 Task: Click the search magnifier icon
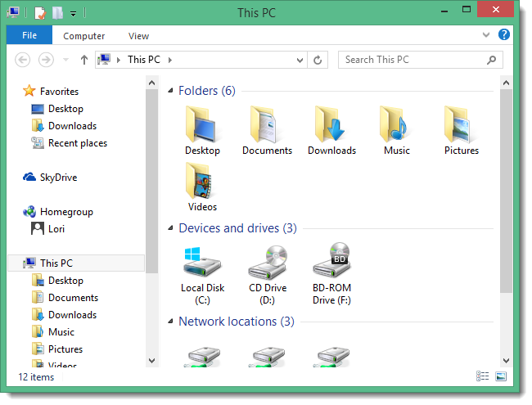pos(491,60)
